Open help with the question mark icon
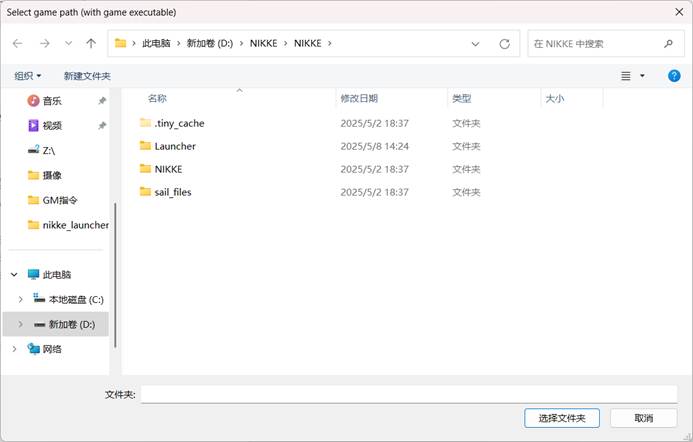Image resolution: width=693 pixels, height=442 pixels. [x=674, y=76]
